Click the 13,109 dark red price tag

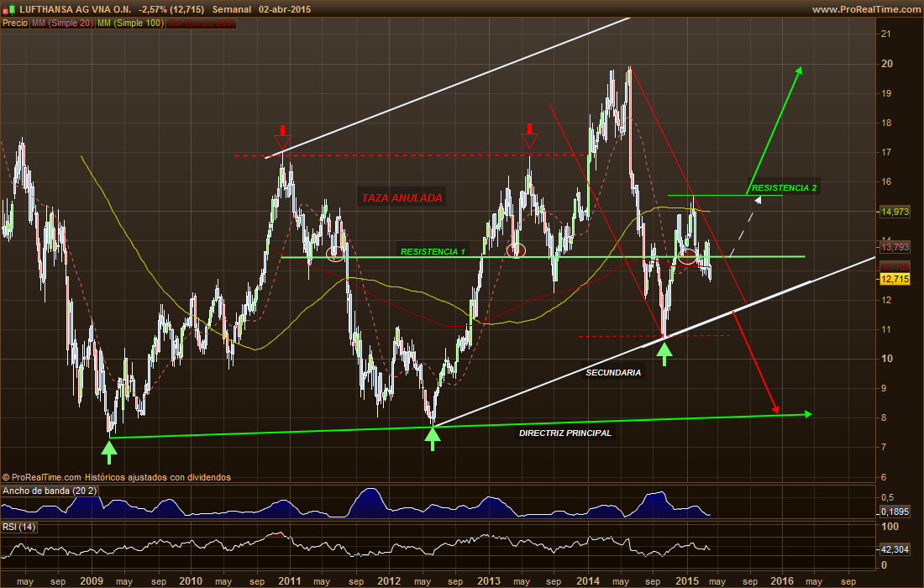click(895, 267)
